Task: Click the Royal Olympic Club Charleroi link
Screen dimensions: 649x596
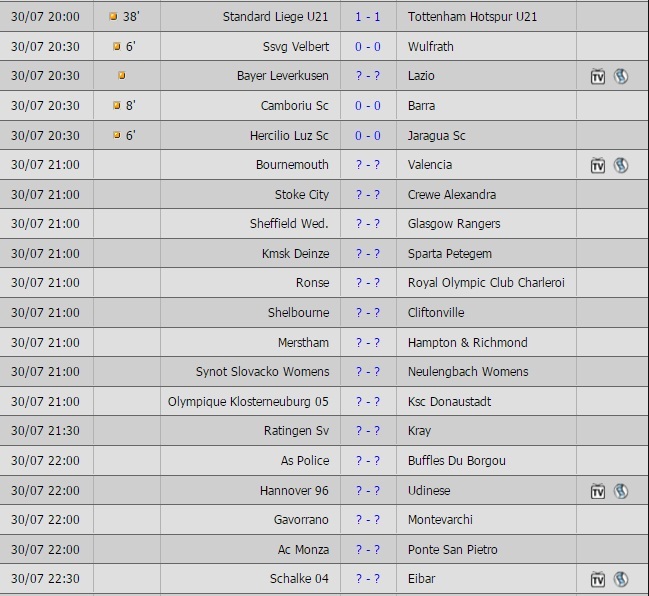Action: tap(486, 283)
